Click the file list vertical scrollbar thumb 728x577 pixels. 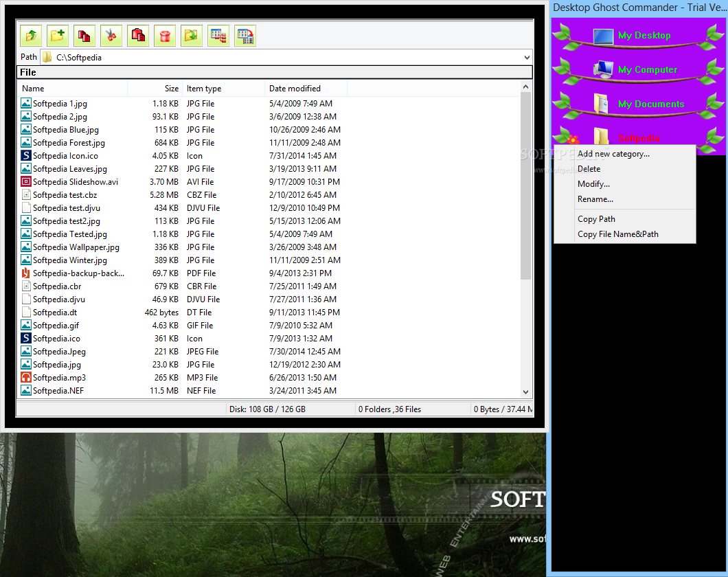click(x=525, y=186)
